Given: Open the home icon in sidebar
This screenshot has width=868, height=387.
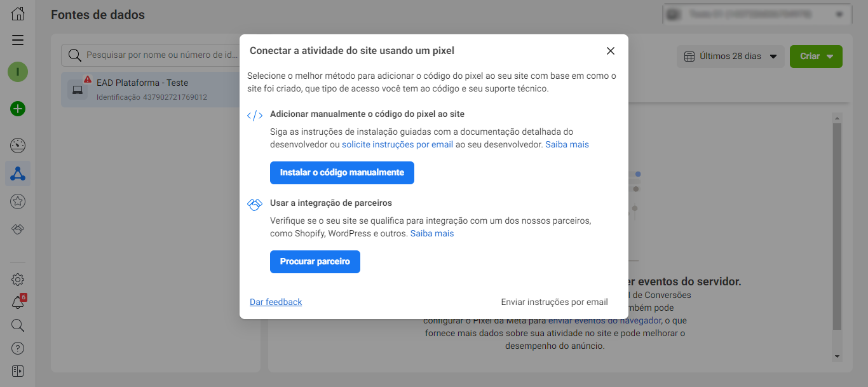Looking at the screenshot, I should coord(18,13).
